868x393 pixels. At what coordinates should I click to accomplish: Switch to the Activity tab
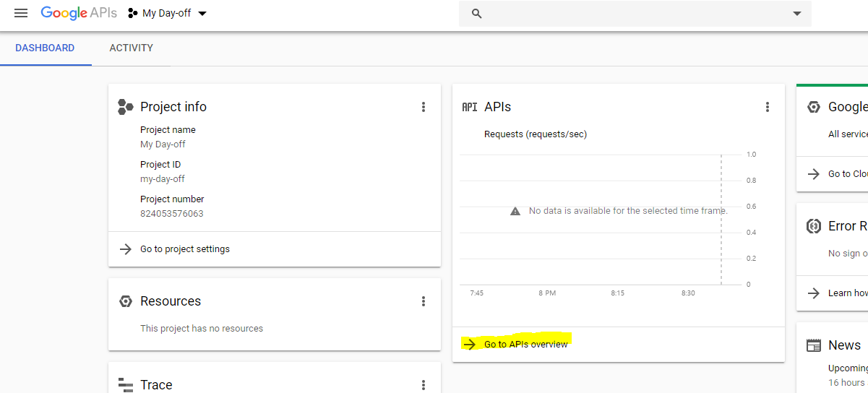pos(131,48)
